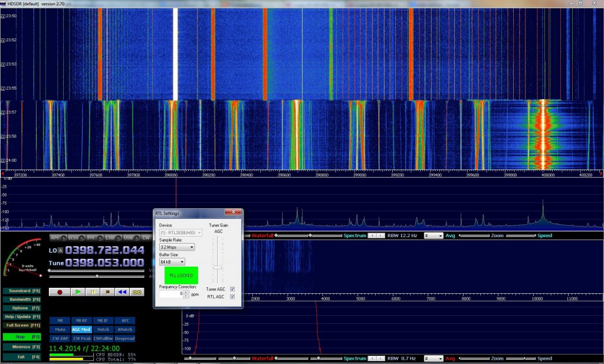
Task: Uncheck the Tuner AGC checkbox
Action: coord(232,289)
